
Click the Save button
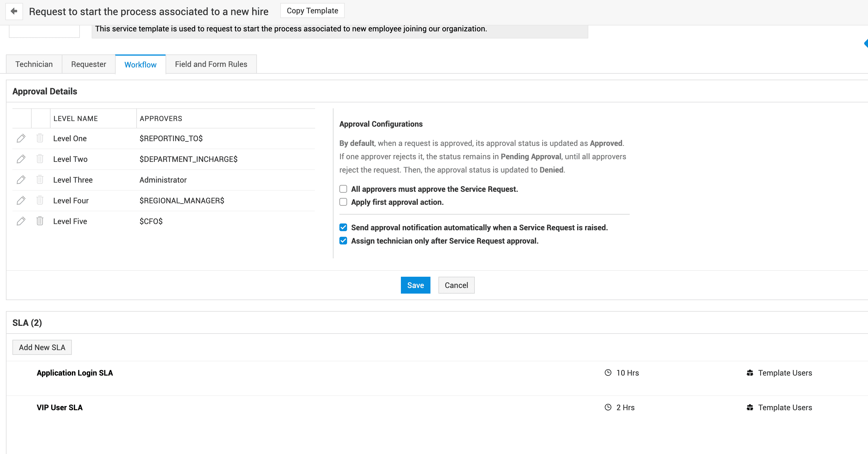415,285
